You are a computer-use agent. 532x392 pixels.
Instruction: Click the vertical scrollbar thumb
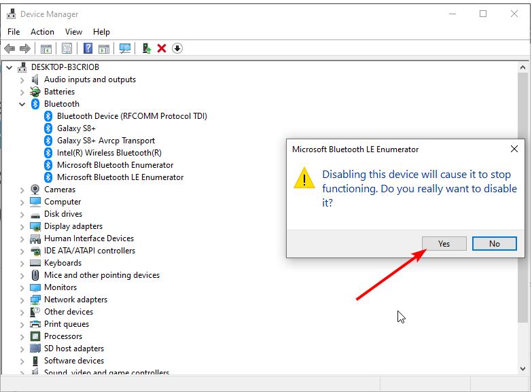pos(523,198)
